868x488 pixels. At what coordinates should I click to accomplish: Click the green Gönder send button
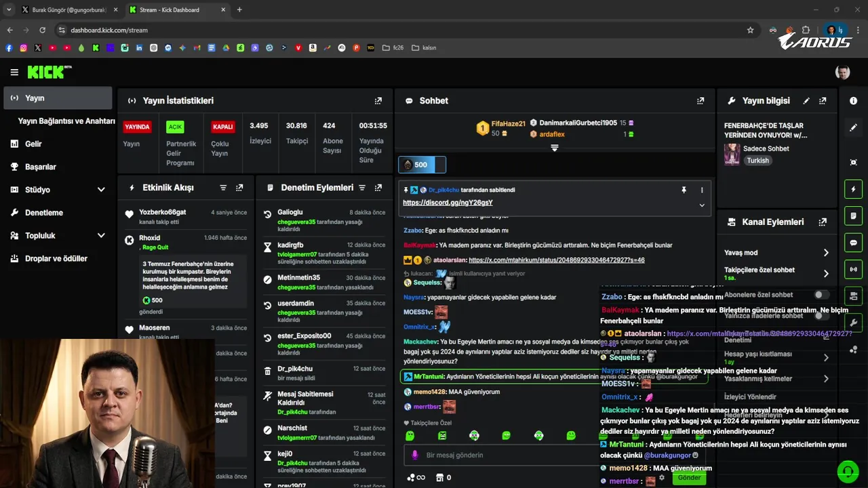[x=689, y=477]
